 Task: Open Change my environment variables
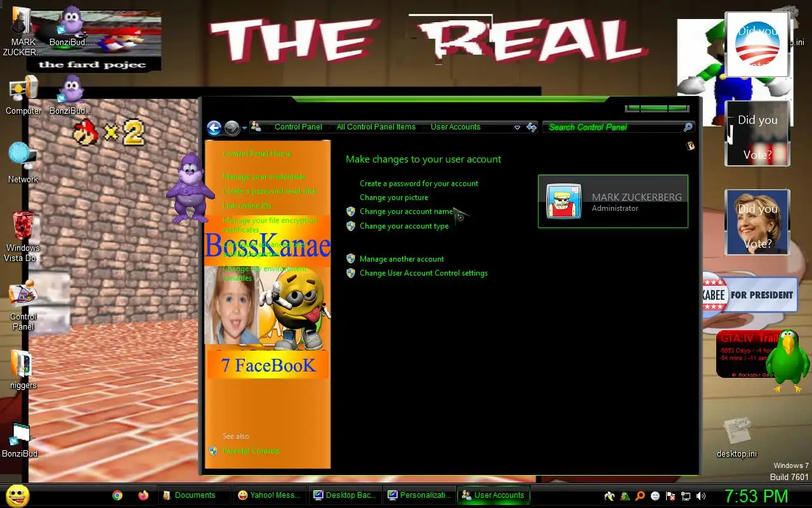(265, 274)
